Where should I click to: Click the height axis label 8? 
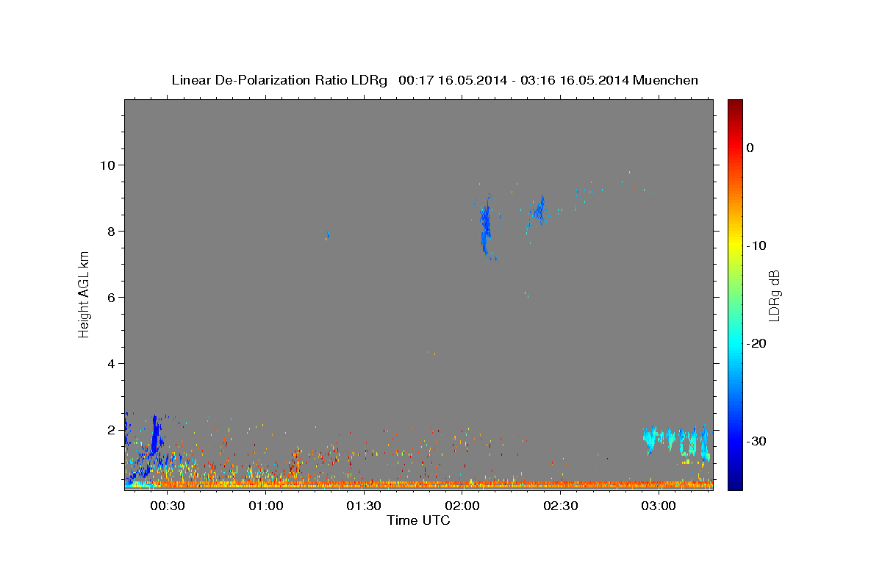point(112,231)
